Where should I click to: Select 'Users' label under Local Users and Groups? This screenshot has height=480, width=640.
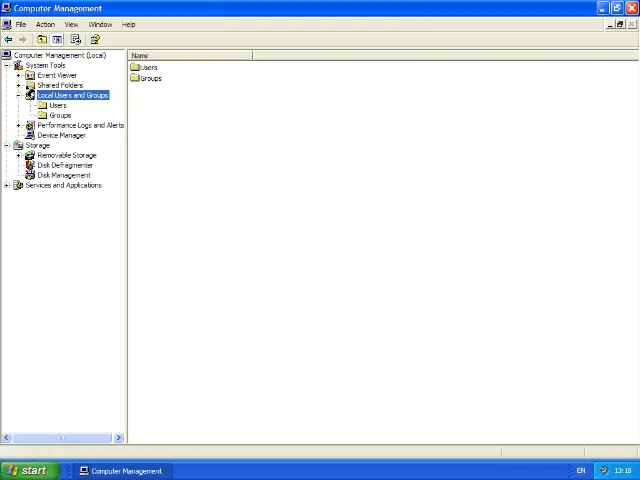(x=58, y=105)
